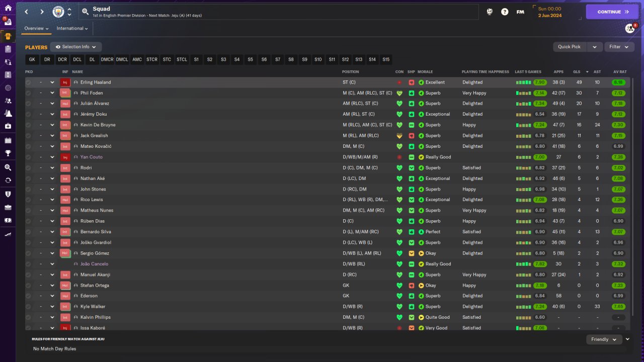Open the Help question mark icon
Viewport: 644px width, 362px height.
(x=505, y=12)
